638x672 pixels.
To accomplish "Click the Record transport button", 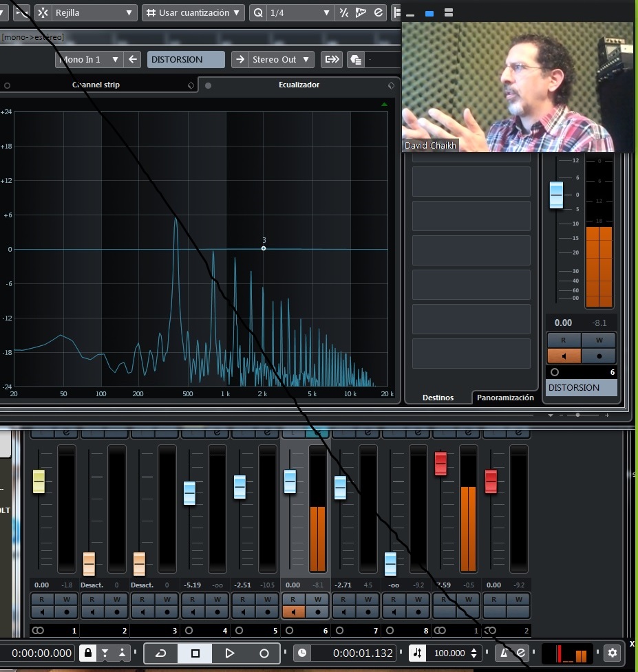I will (264, 653).
